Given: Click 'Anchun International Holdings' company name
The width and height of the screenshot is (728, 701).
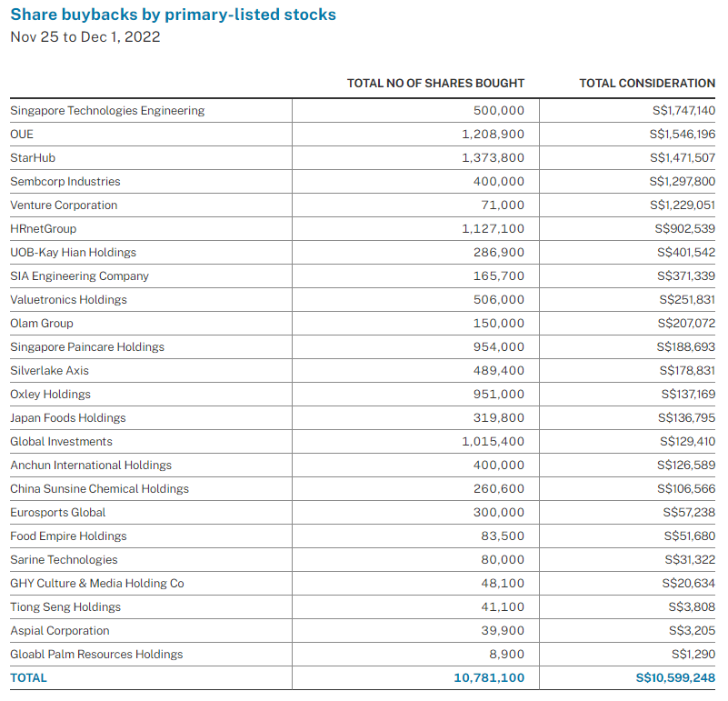Looking at the screenshot, I should click(91, 466).
